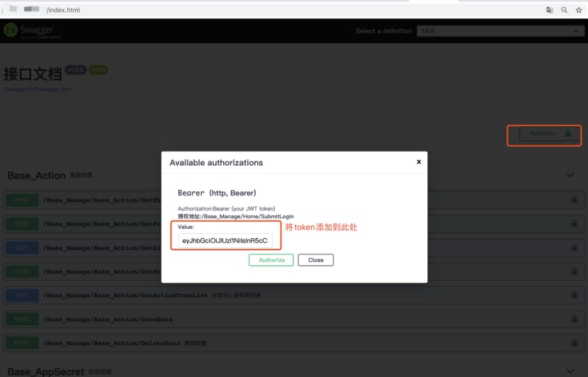This screenshot has height=377, width=588.
Task: Click the Bearer (http, Bearer) heading
Action: tap(217, 193)
